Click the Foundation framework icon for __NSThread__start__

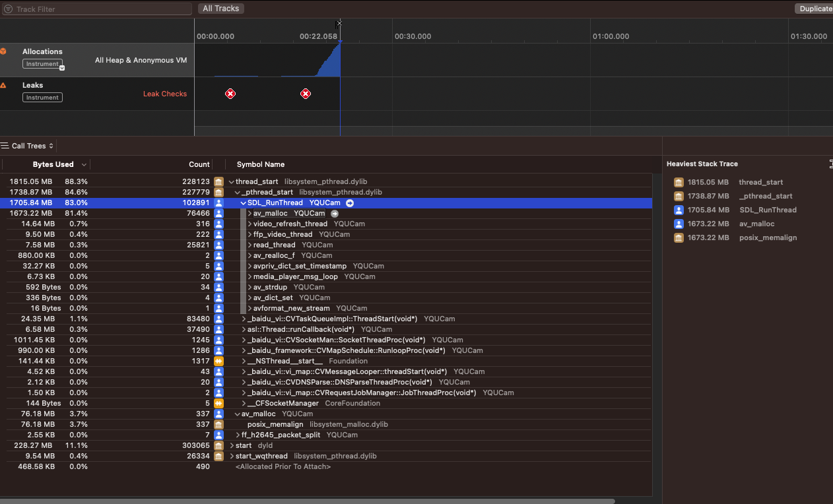pyautogui.click(x=218, y=361)
